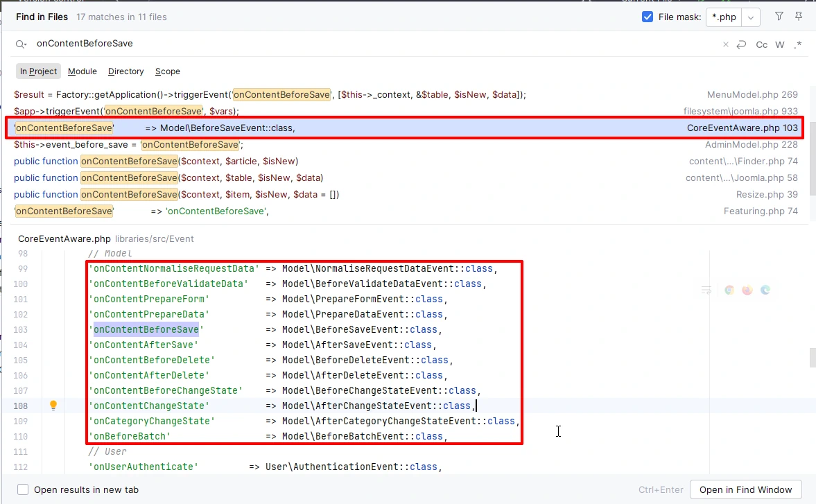Check Open results in new tab
Viewport: 816px width, 504px height.
pyautogui.click(x=23, y=489)
